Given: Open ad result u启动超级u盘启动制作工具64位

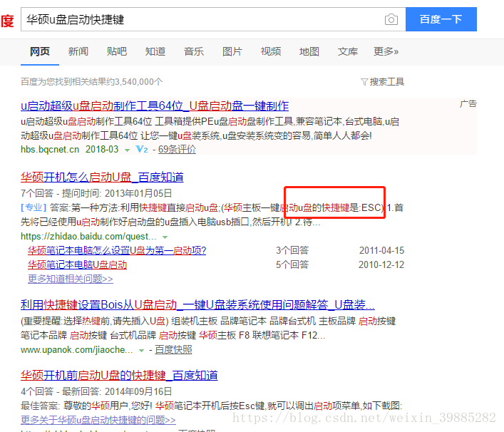Looking at the screenshot, I should pyautogui.click(x=155, y=106).
